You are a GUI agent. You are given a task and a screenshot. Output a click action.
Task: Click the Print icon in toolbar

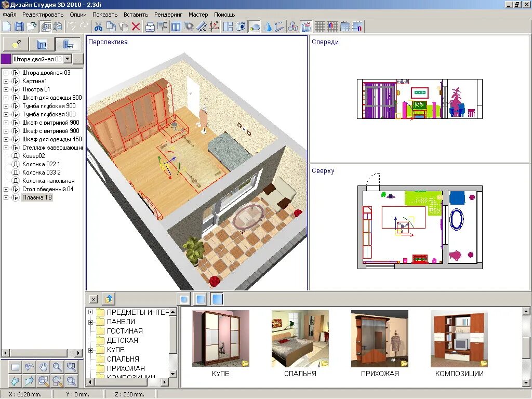(150, 26)
